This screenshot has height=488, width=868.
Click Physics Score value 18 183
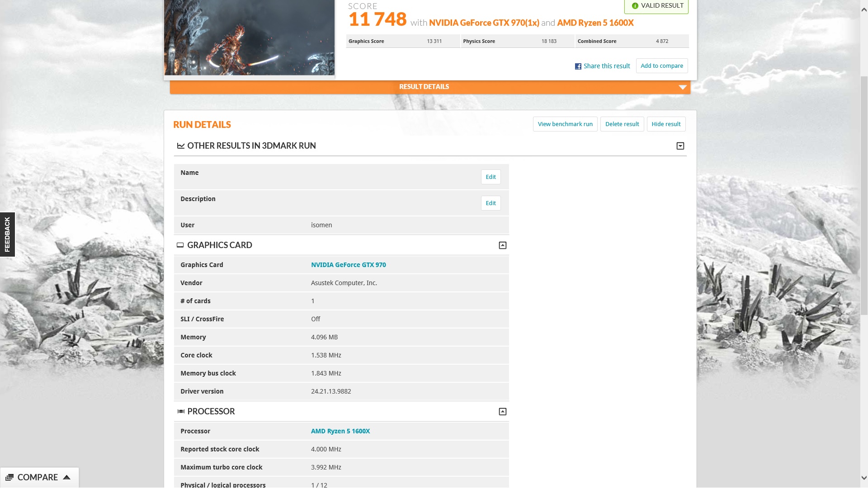tap(549, 41)
